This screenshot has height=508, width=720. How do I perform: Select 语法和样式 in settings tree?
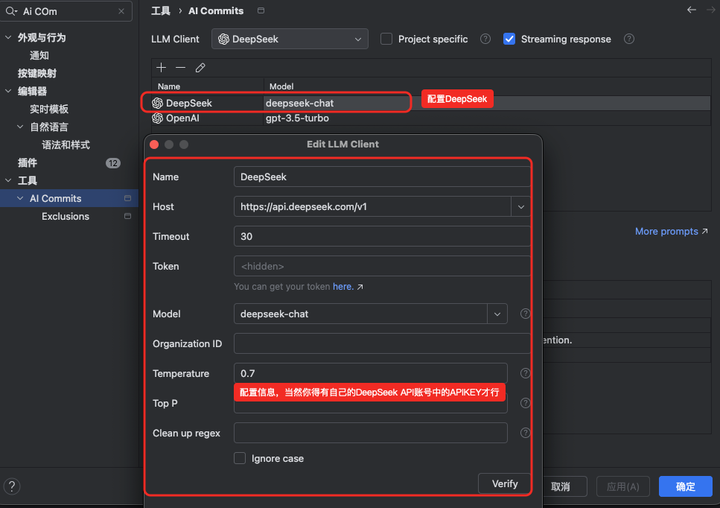tap(66, 145)
